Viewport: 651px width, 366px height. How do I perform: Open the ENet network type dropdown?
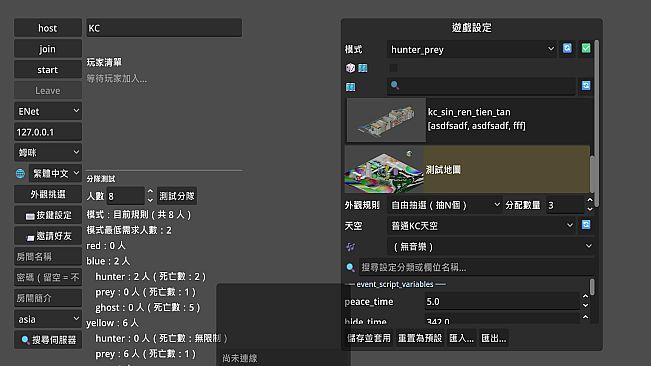48,111
